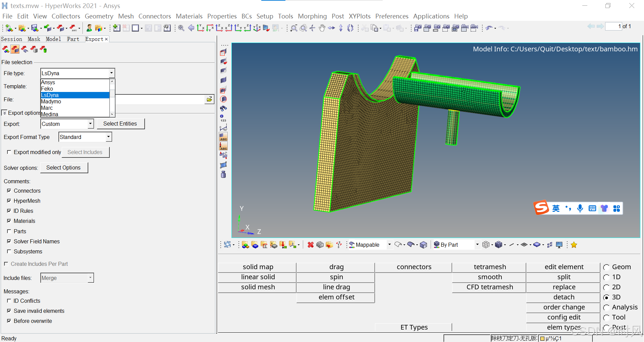The image size is (644, 342).
Task: Click the wireframe elements cube icon
Action: [x=486, y=245]
